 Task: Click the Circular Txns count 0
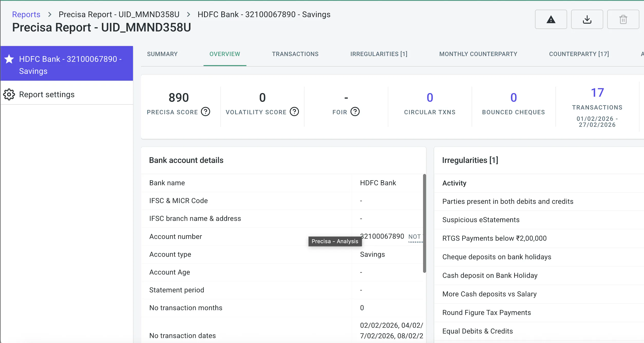click(430, 98)
